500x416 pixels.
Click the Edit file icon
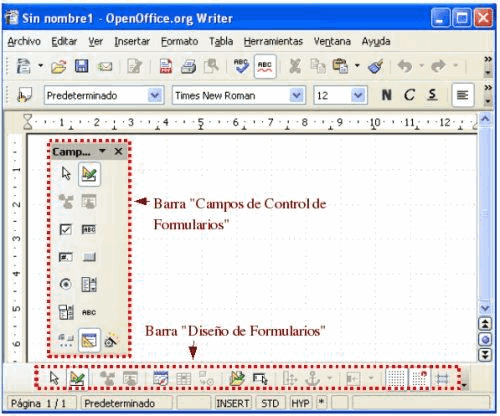[x=134, y=66]
